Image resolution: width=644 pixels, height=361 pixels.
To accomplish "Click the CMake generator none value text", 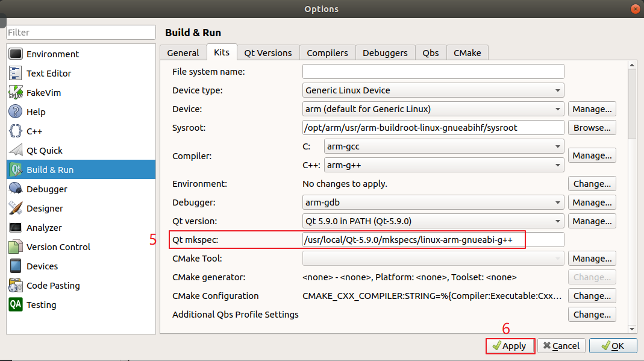I will pyautogui.click(x=410, y=277).
